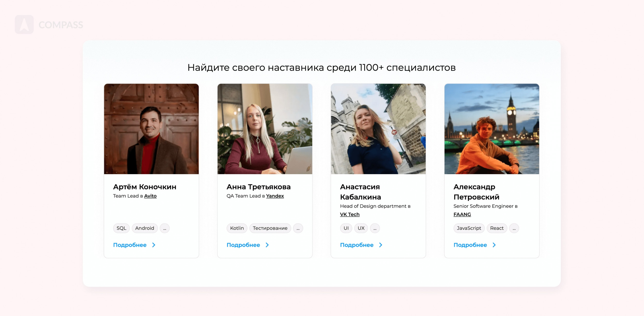
Task: Follow the VK Tech link
Action: tap(350, 214)
